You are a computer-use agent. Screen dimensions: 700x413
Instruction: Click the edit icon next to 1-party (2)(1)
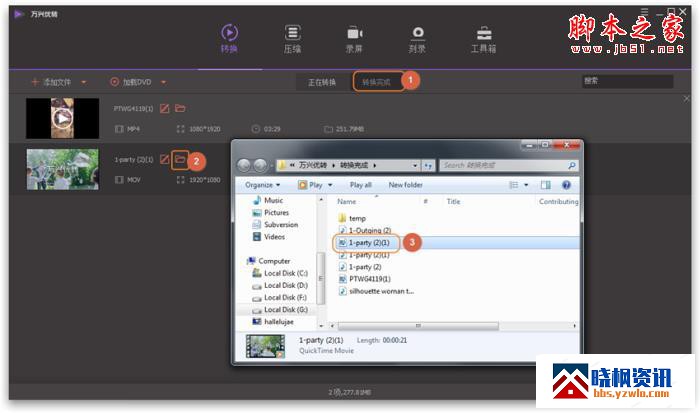pyautogui.click(x=165, y=159)
